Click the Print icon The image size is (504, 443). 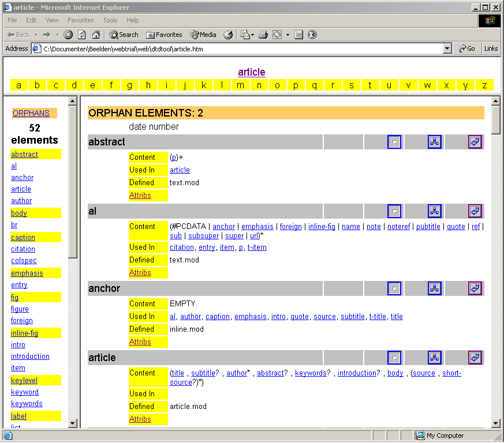(x=263, y=35)
